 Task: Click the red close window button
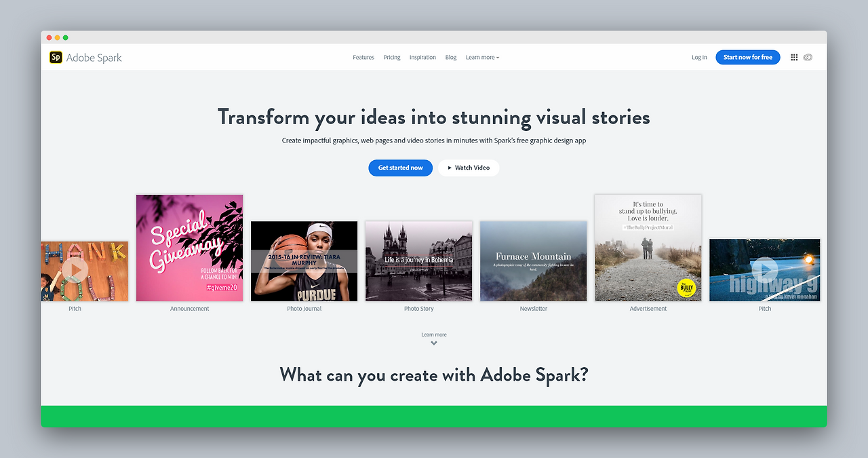[50, 37]
